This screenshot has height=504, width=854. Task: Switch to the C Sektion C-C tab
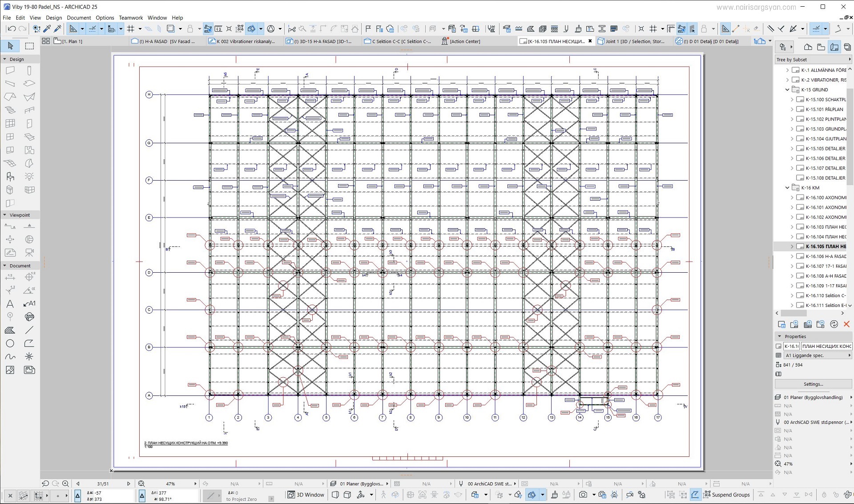click(398, 41)
